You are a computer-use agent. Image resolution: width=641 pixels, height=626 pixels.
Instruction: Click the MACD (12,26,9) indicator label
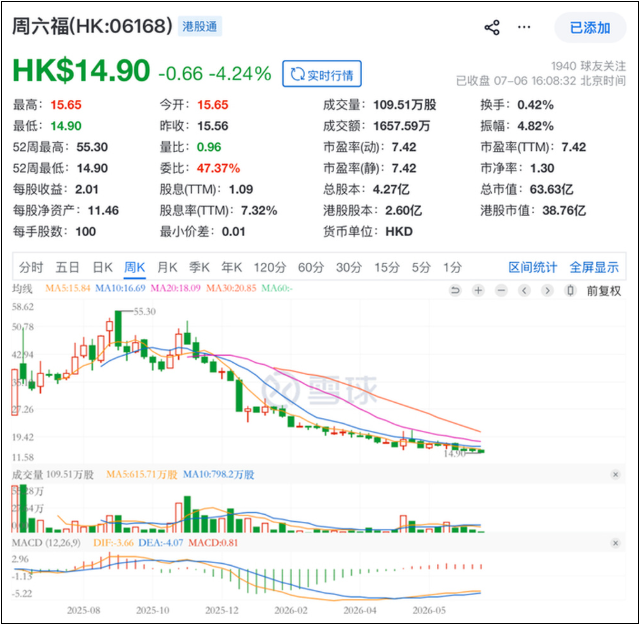click(x=46, y=543)
